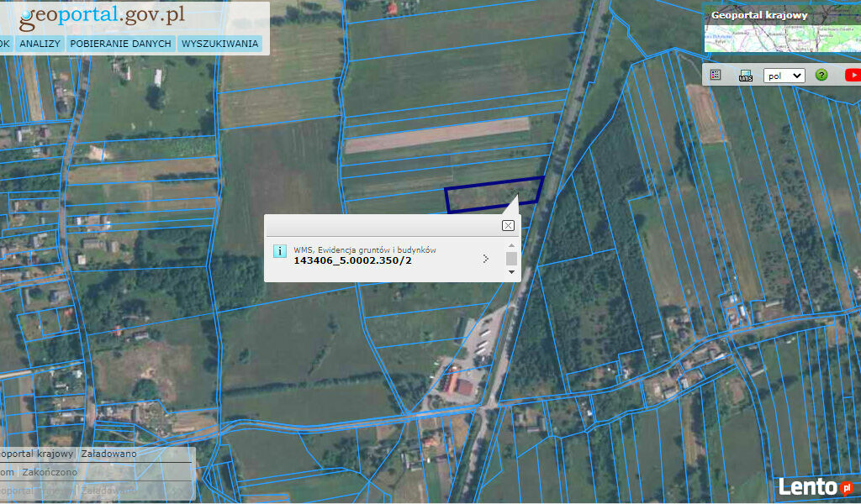Click the Geoportal krajowy overview map thumbnail
861x504 pixels.
click(x=783, y=37)
